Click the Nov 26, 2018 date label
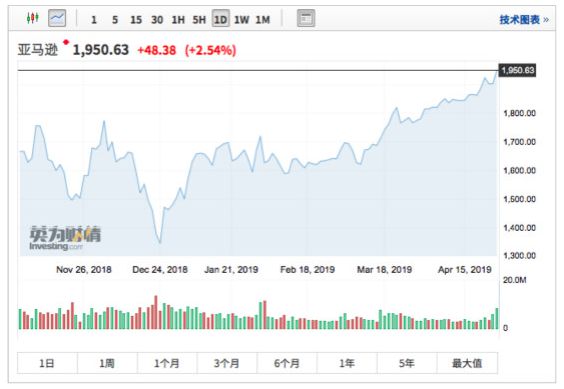Image resolution: width=564 pixels, height=389 pixels. 84,270
